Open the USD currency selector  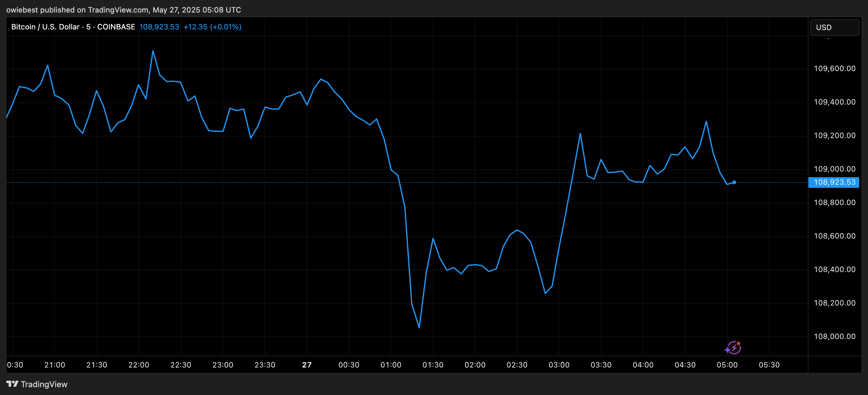pyautogui.click(x=834, y=27)
